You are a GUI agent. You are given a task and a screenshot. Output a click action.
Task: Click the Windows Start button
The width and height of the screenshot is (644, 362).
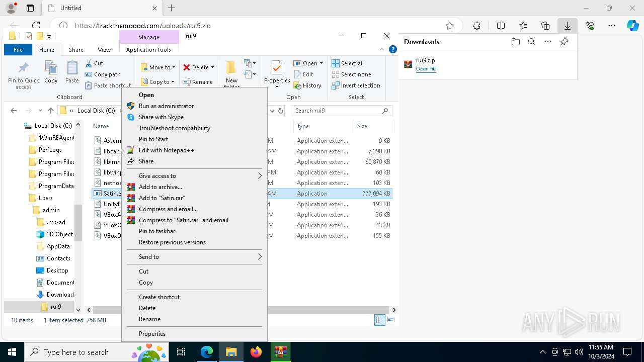[x=12, y=352]
